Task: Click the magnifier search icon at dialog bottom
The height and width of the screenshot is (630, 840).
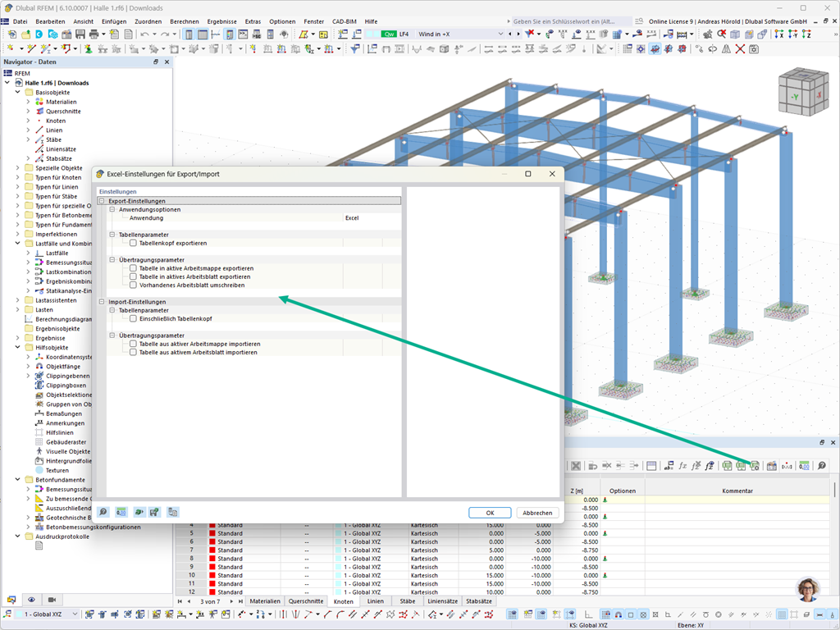Action: 103,512
